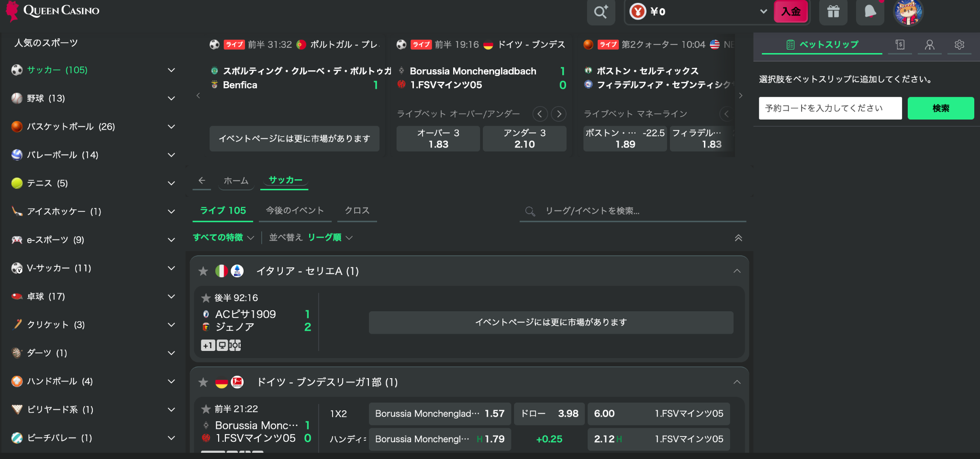Image resolution: width=980 pixels, height=459 pixels.
Task: Open more markets for the Benfica featured match
Action: coord(294,139)
